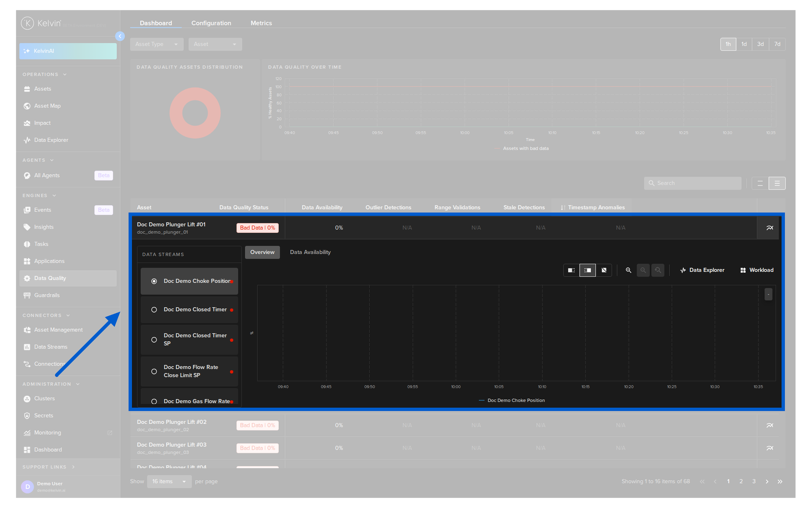The height and width of the screenshot is (508, 812).
Task: Open Data Explorer from the sidebar
Action: point(68,140)
